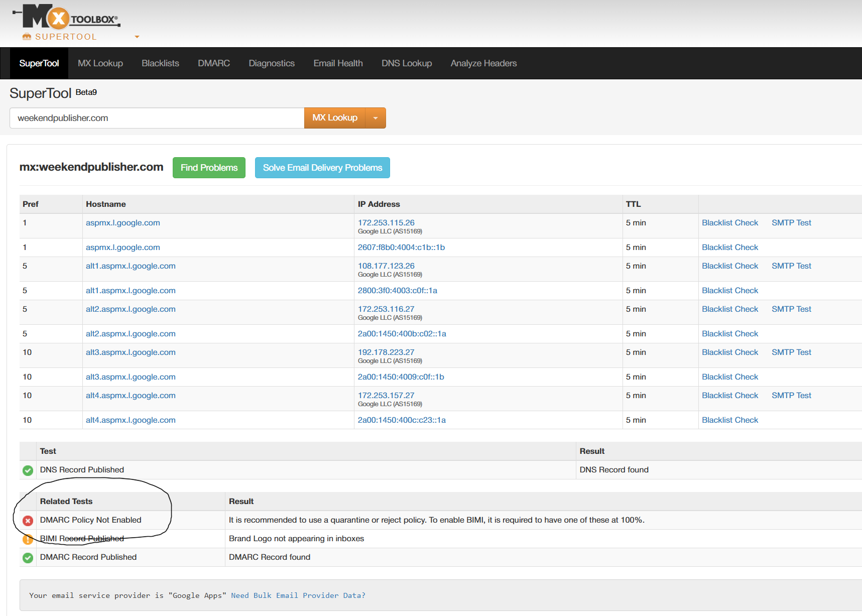
Task: Expand the MX Lookup button dropdown caret
Action: (376, 118)
